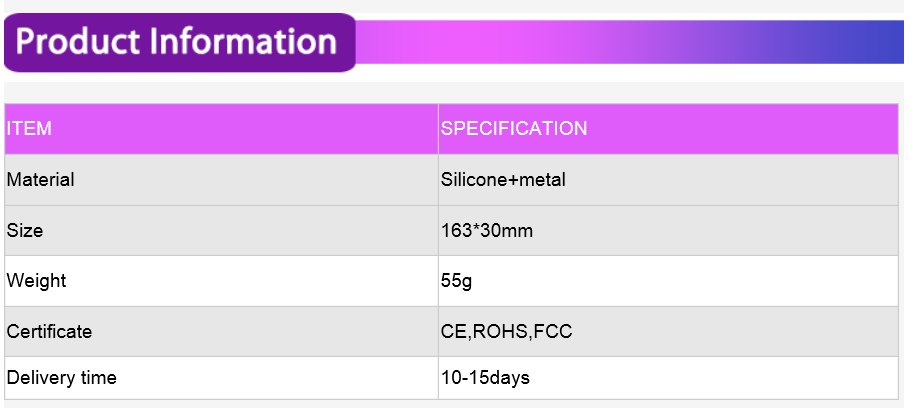
Task: Click the word Product in the banner
Action: pyautogui.click(x=78, y=42)
